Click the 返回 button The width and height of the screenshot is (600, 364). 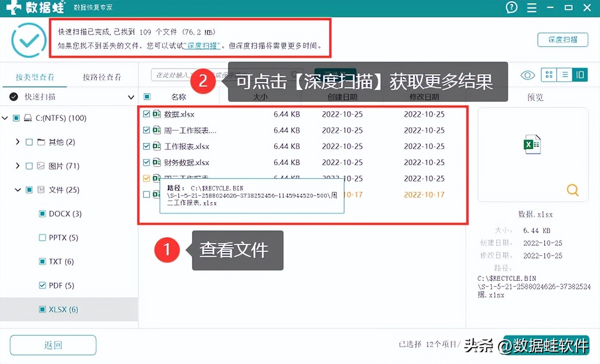pos(53,345)
